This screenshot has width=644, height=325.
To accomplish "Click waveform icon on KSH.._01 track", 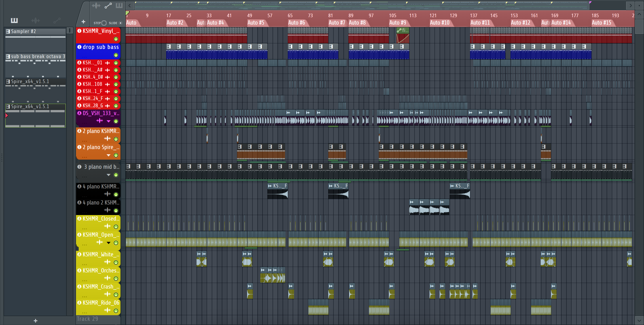I will [108, 63].
